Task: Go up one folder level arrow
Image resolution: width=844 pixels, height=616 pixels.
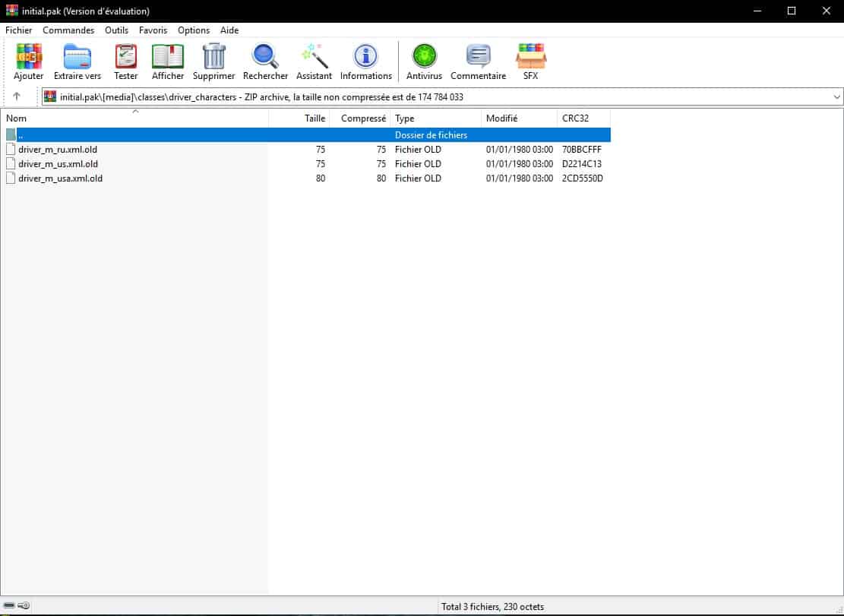Action: [x=17, y=96]
